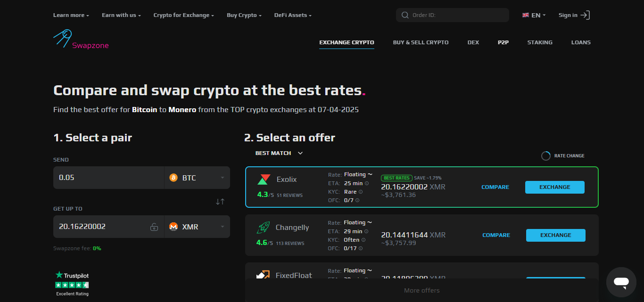This screenshot has width=644, height=302.
Task: Click the UK flag language icon
Action: (526, 15)
